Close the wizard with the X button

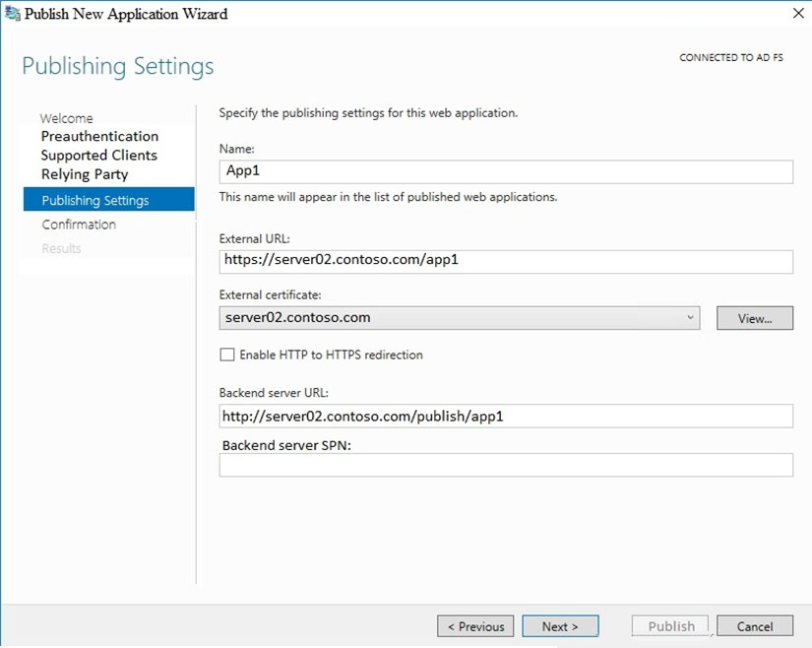tap(798, 13)
